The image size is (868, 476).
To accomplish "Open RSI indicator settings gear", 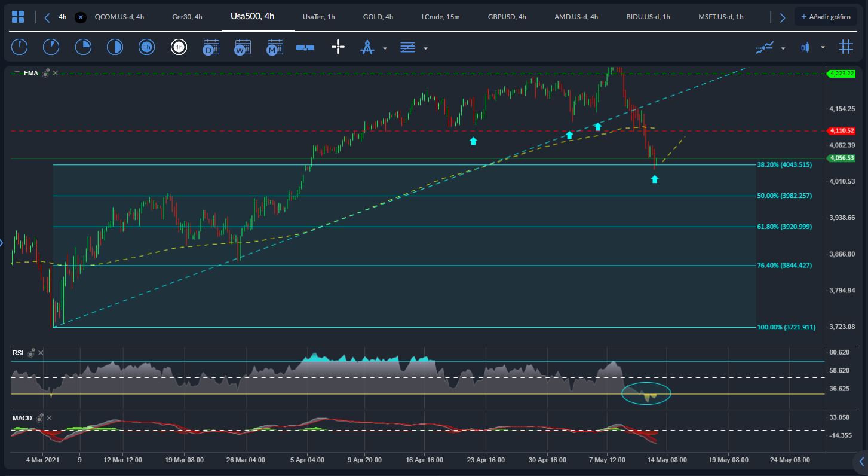I will 31,353.
